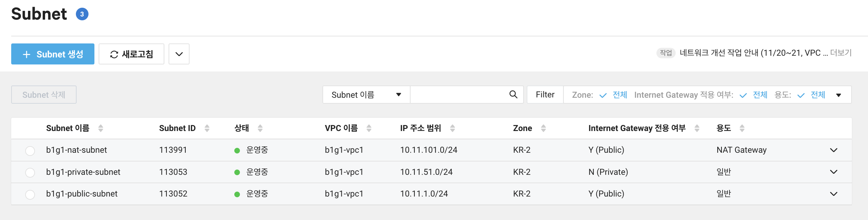Sort by Subnet ID column arrows
Viewport: 868px width, 220px height.
tap(207, 128)
